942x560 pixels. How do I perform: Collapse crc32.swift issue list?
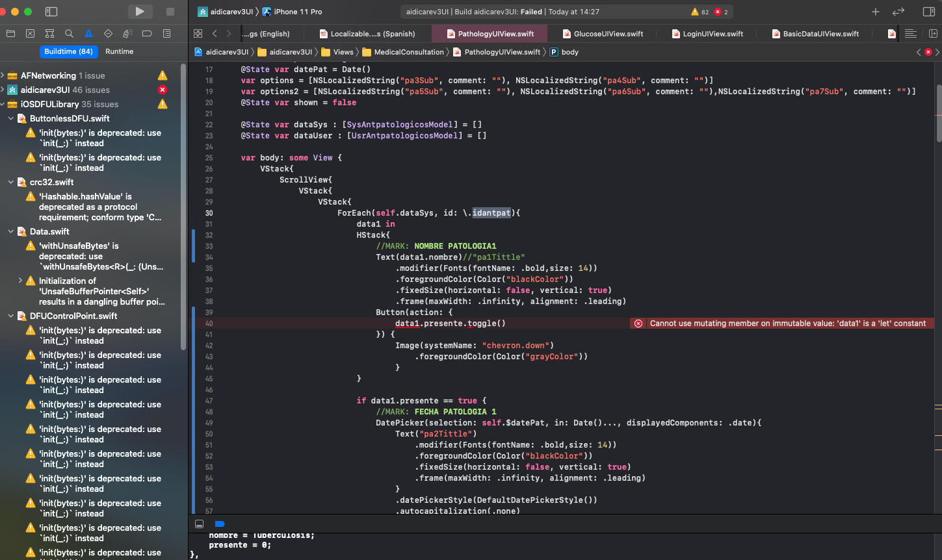pos(10,182)
